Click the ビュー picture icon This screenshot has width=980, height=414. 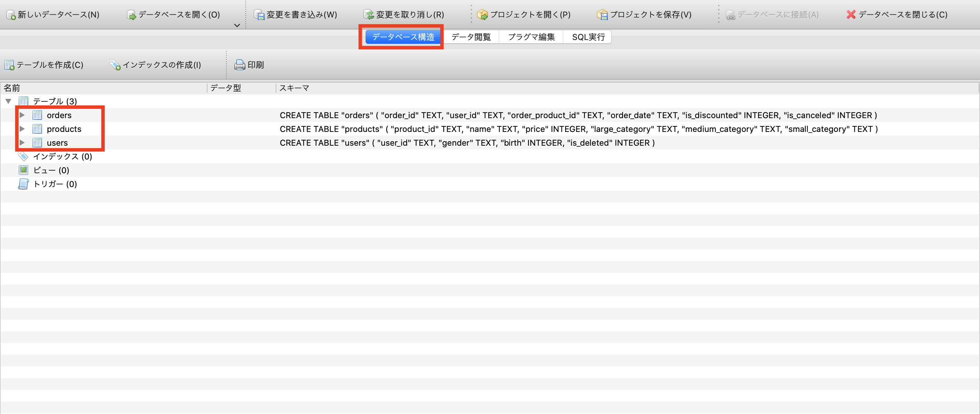pos(23,170)
